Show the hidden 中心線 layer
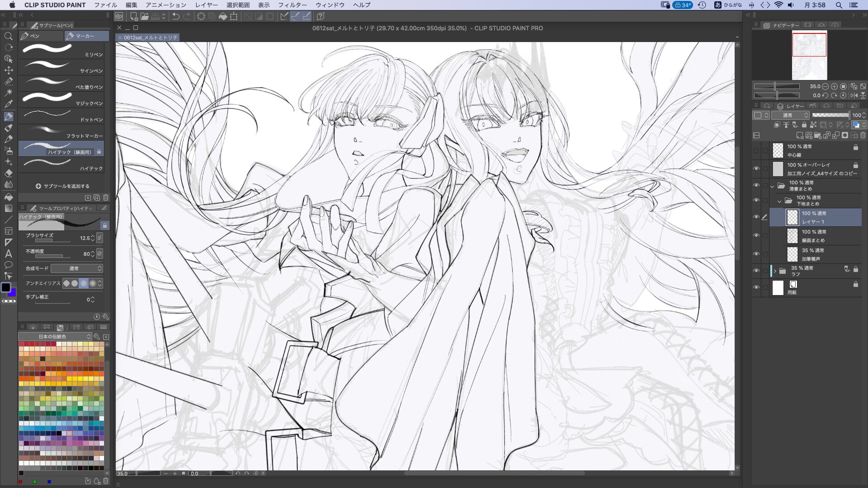Screen dimensions: 868x488 756,150
